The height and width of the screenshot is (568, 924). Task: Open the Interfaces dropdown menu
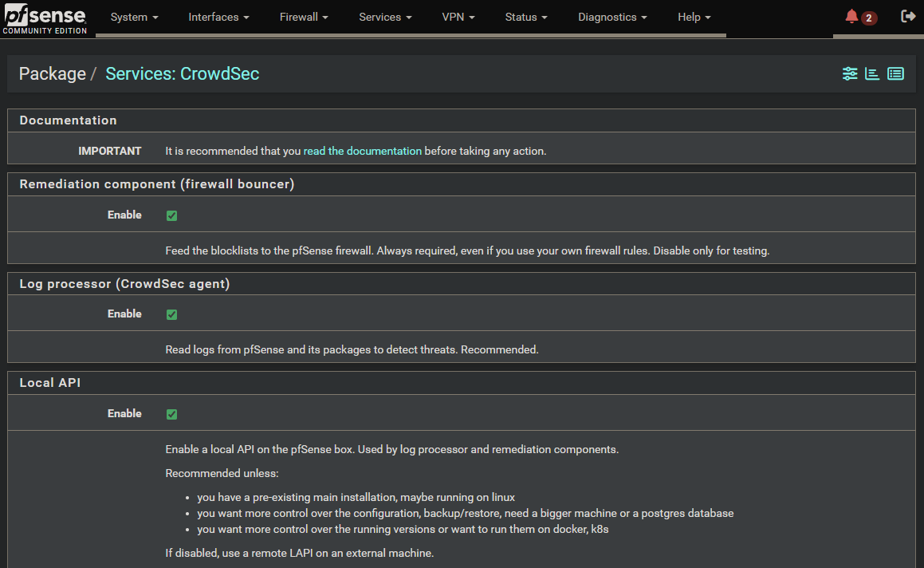[x=218, y=18]
